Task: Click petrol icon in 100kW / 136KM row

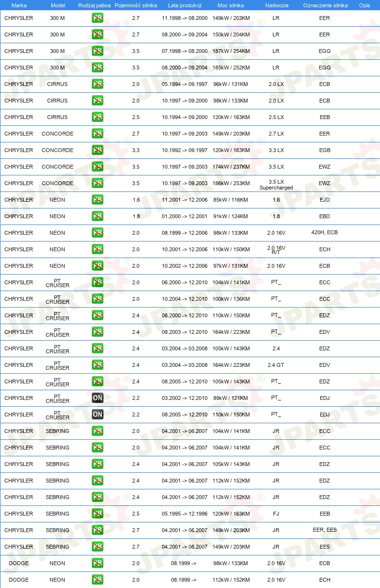Action: (98, 299)
